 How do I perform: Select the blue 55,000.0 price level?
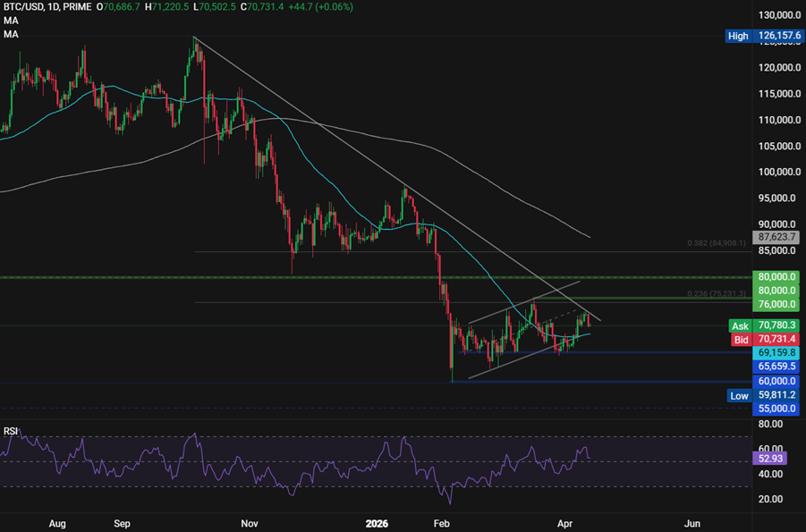point(775,409)
